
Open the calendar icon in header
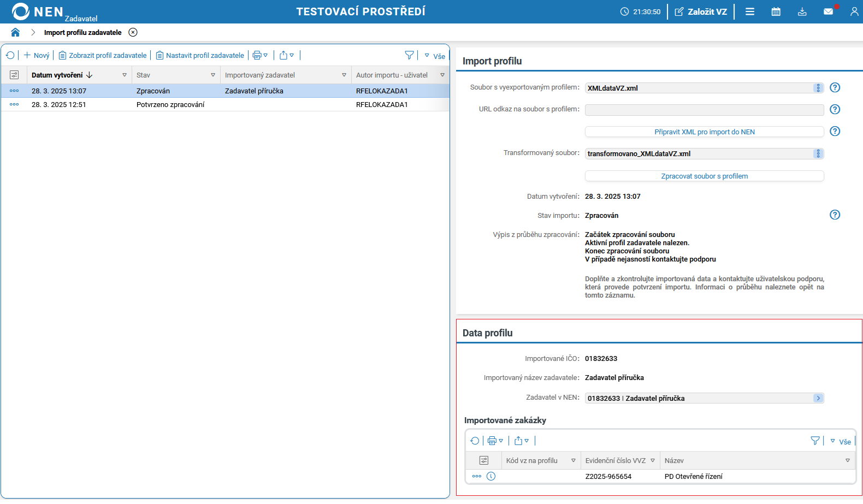tap(776, 11)
